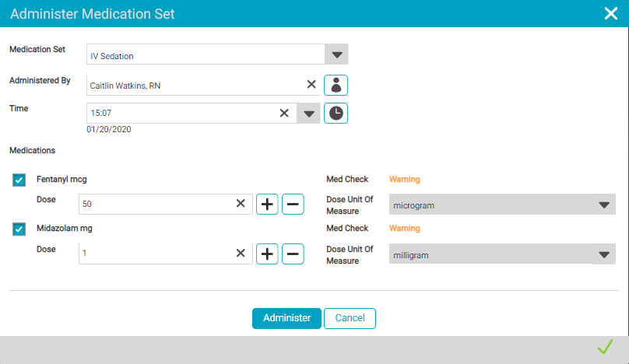Increase the Midazolam dose with plus button

[267, 254]
